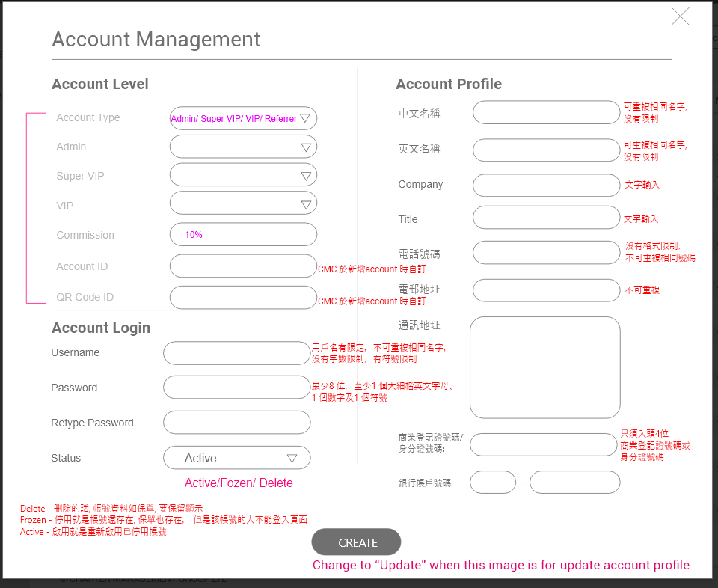Click the Title input field

click(x=546, y=218)
